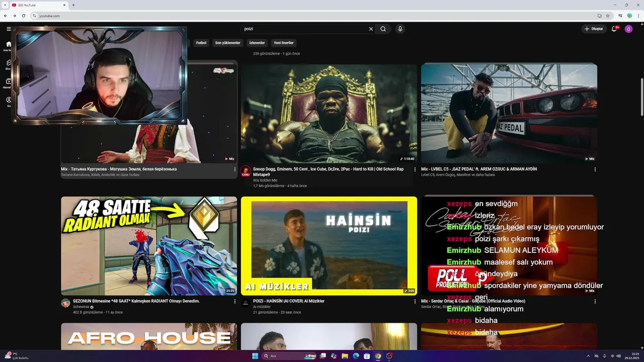
Task: Open the AFRO HOUSE thumbnail
Action: pos(149,336)
